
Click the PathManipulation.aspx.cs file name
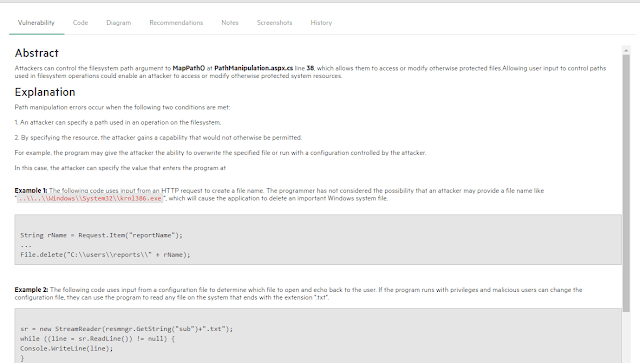[253, 68]
